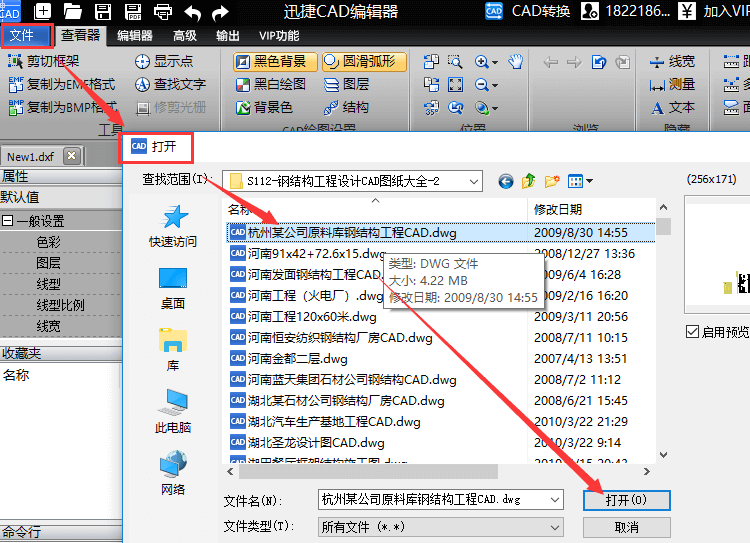Select the pan hand tool
This screenshot has width=750, height=543.
(516, 61)
